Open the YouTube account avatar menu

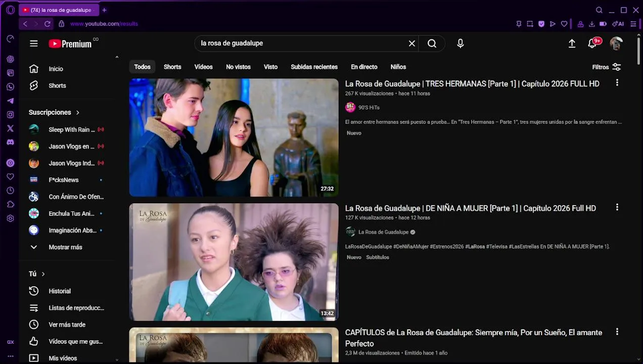pos(616,43)
